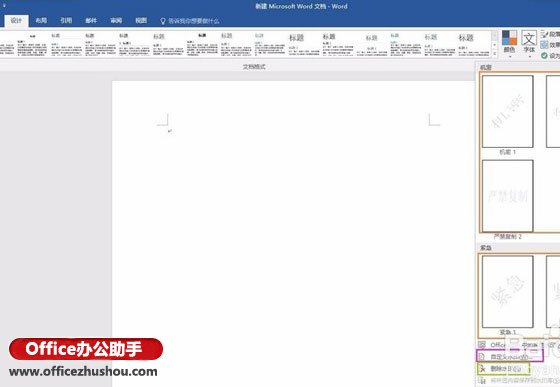560x387 pixels.
Task: Open the theme Fonts (字体) gallery
Action: click(x=529, y=44)
